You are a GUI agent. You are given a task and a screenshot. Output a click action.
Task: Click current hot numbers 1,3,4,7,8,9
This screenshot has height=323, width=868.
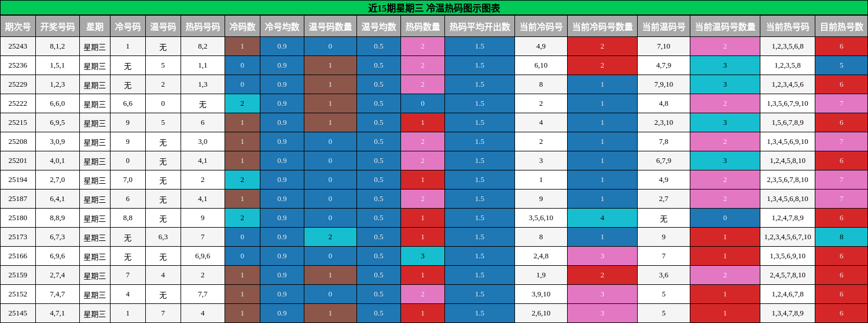[788, 313]
